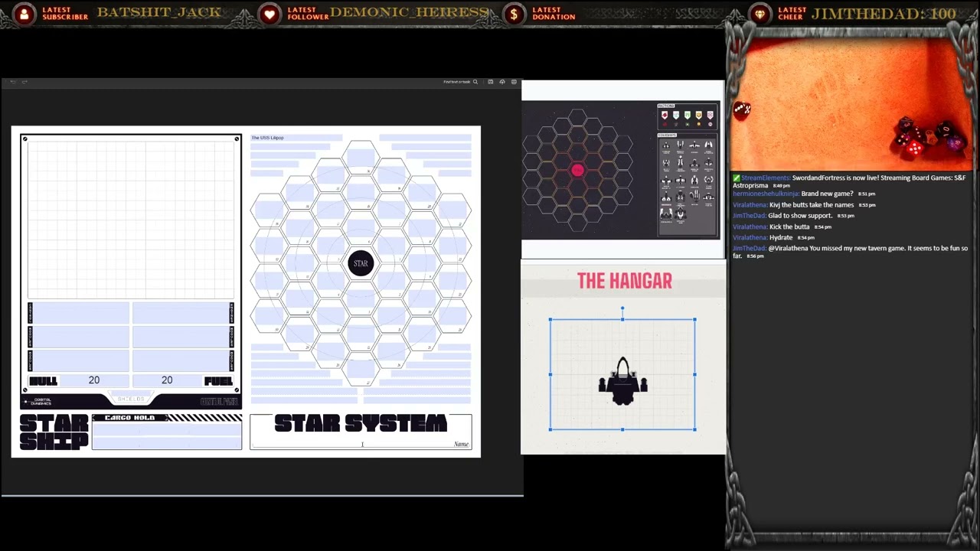
Task: Pick the fourth starship in the top row
Action: 708,145
